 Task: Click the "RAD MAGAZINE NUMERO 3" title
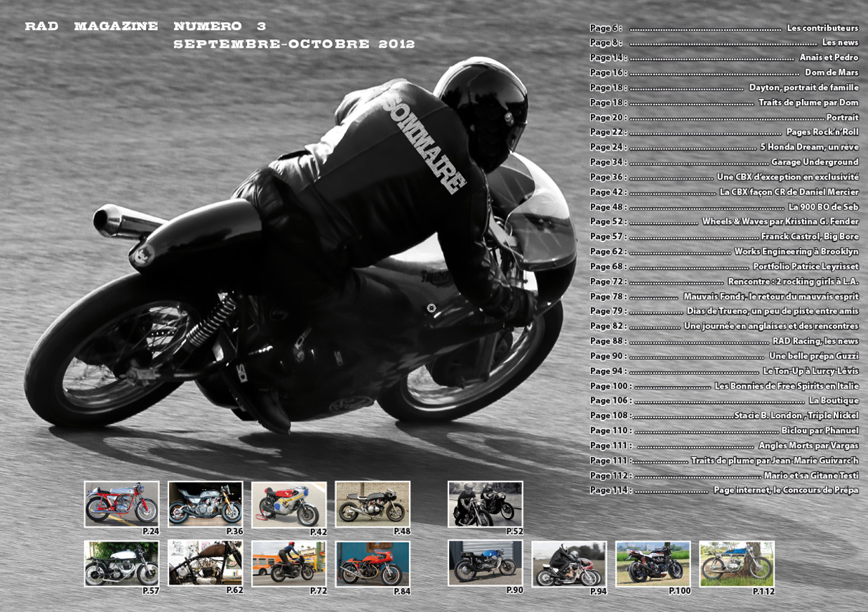(145, 27)
